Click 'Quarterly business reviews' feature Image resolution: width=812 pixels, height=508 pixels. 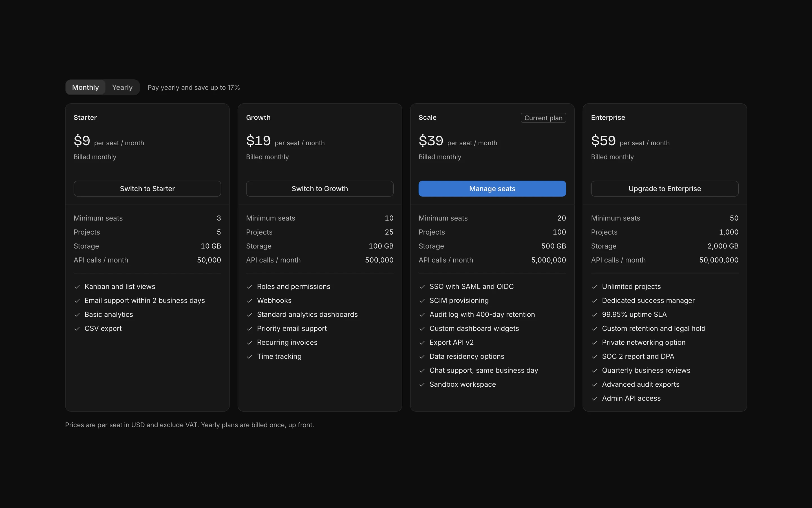point(646,370)
